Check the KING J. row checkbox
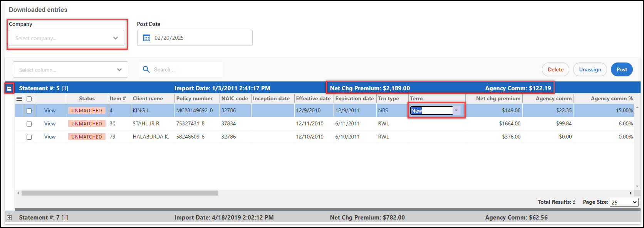The width and height of the screenshot is (644, 228). [x=29, y=111]
